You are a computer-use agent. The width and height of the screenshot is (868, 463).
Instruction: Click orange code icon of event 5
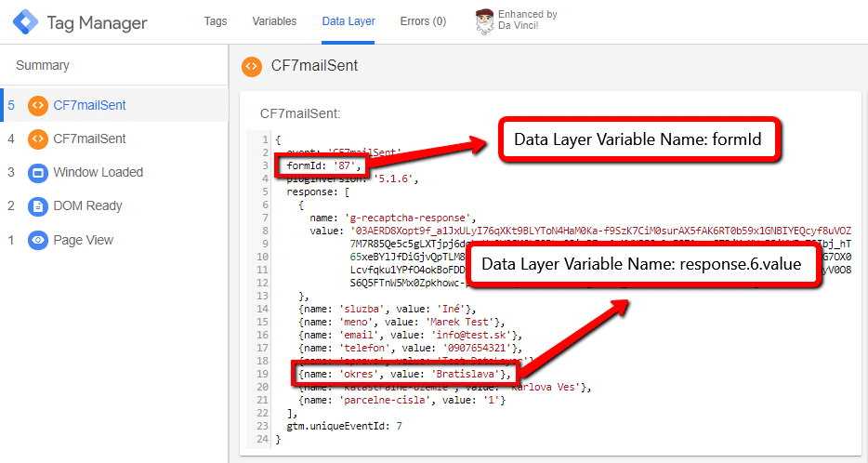point(38,105)
